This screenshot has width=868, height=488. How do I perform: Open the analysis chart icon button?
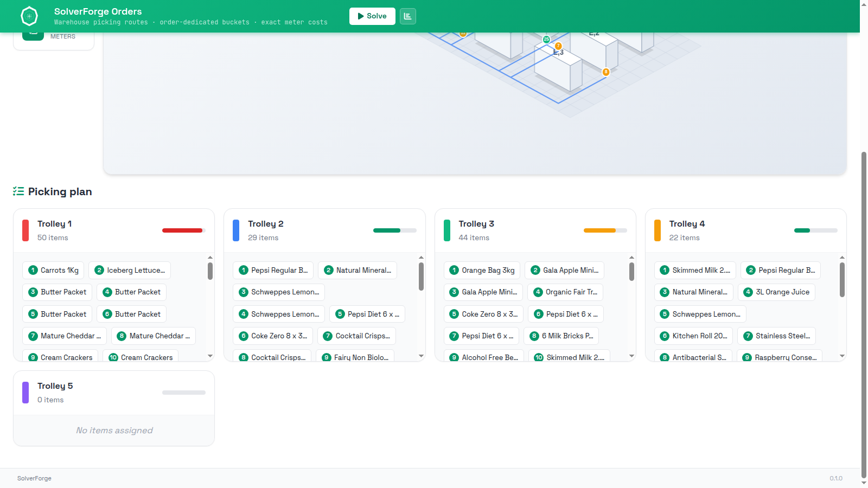pos(408,16)
